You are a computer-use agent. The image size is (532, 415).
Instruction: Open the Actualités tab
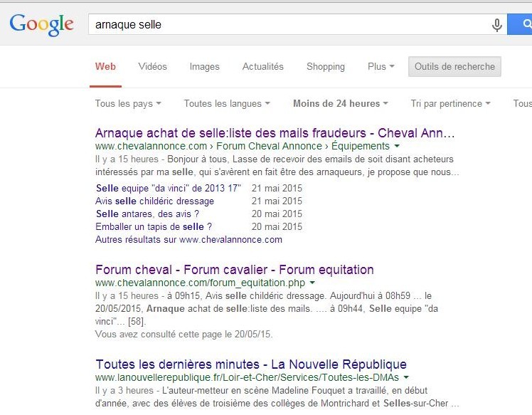pyautogui.click(x=263, y=67)
